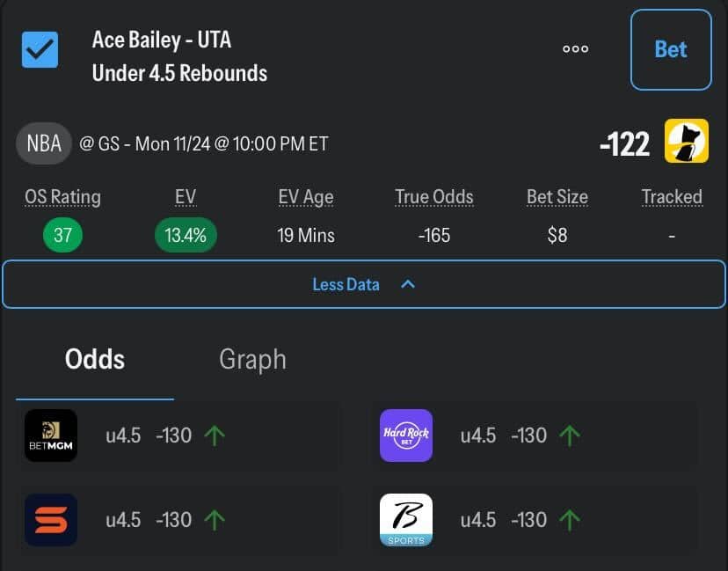Click the green 37 OS Rating badge
Viewport: 728px width, 571px height.
[x=62, y=236]
